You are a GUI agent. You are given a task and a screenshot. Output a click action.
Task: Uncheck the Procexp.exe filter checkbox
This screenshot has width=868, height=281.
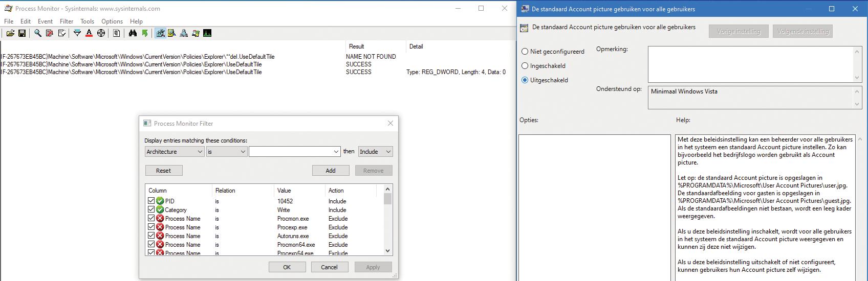tap(151, 227)
